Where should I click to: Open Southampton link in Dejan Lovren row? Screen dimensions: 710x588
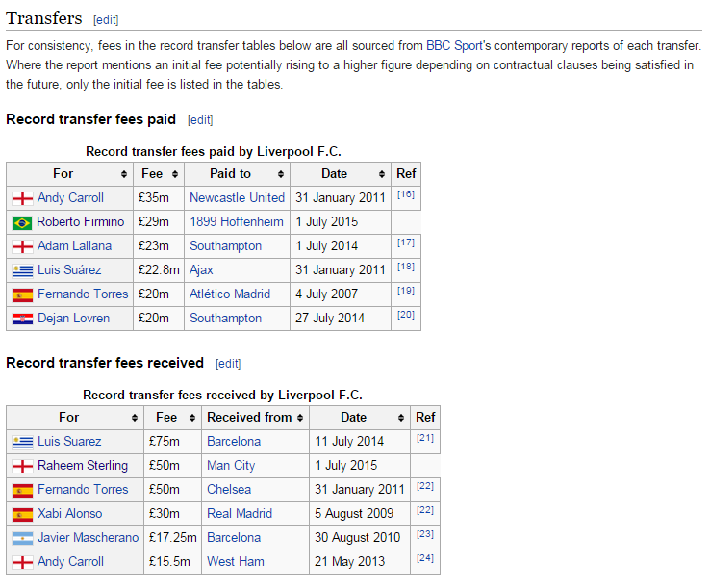[225, 318]
